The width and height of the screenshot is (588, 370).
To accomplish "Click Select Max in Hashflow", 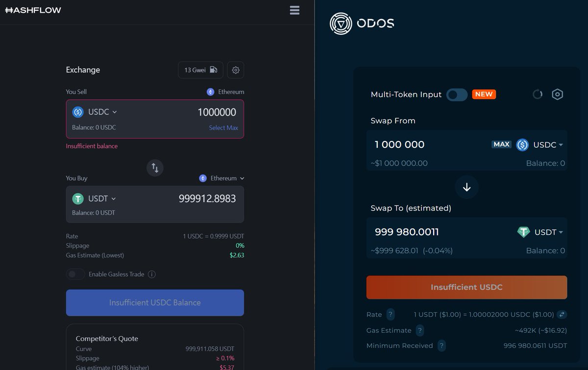I will click(x=223, y=128).
